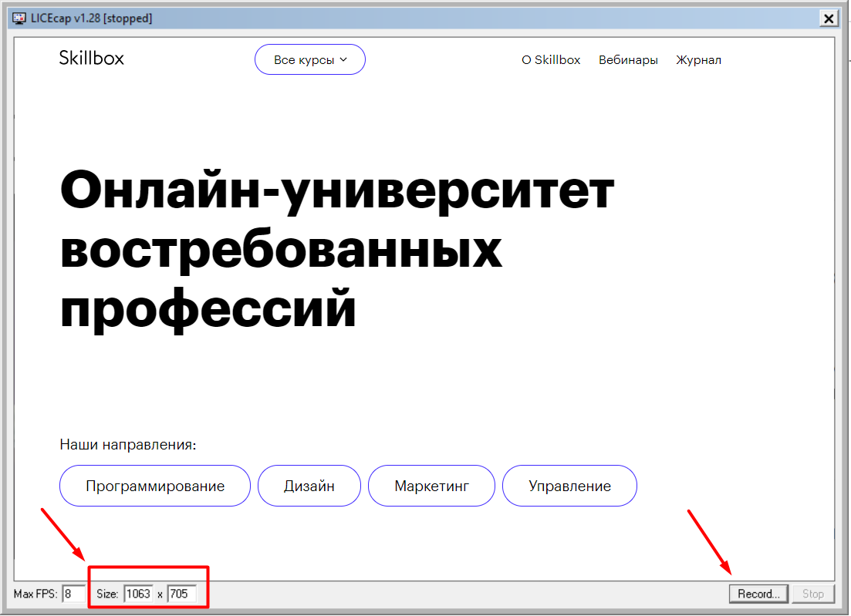Screen dimensions: 851x616
Task: Choose the Дизайн category button
Action: tap(309, 486)
